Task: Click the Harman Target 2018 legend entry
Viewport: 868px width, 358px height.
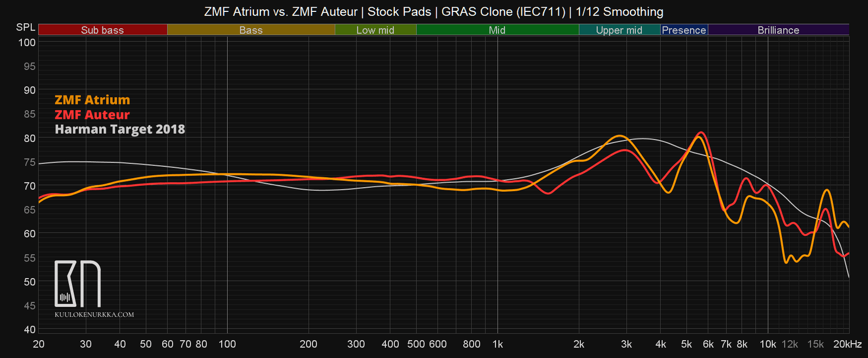Action: pos(120,129)
